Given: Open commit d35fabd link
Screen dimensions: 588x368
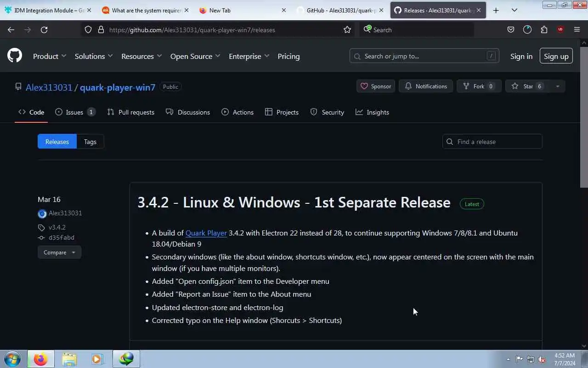Looking at the screenshot, I should [62, 238].
